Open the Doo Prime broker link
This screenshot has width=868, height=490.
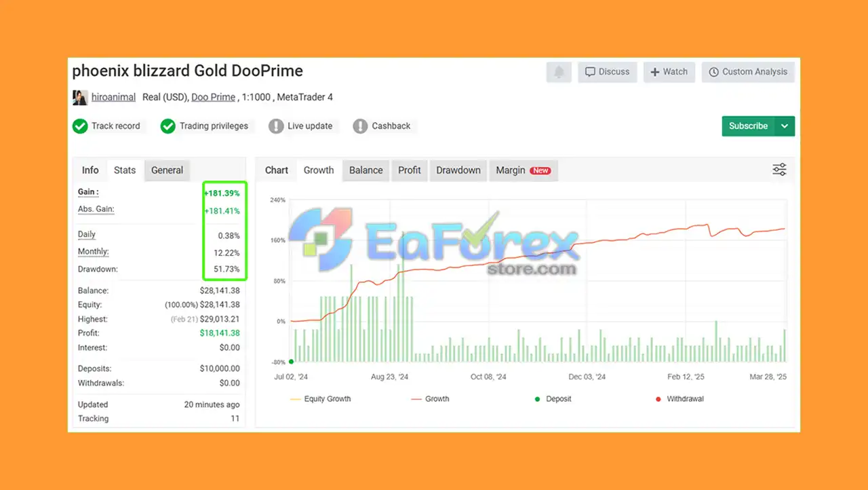point(213,97)
